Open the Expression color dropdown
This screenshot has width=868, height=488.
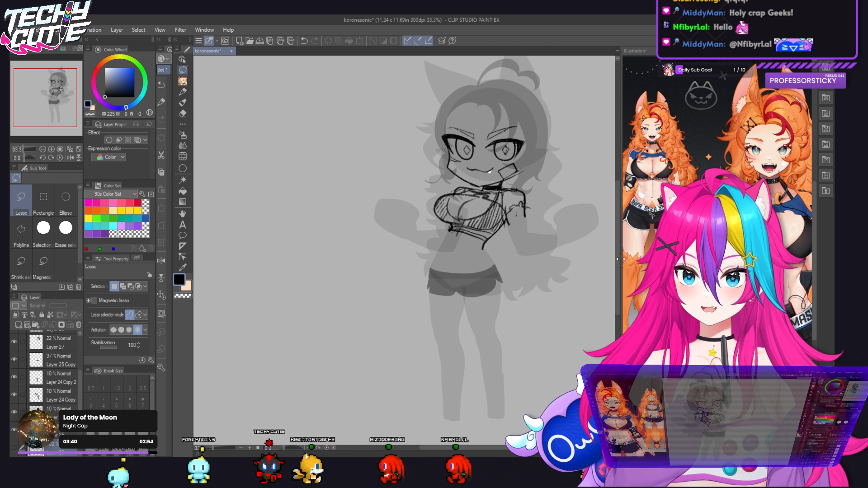[x=108, y=157]
